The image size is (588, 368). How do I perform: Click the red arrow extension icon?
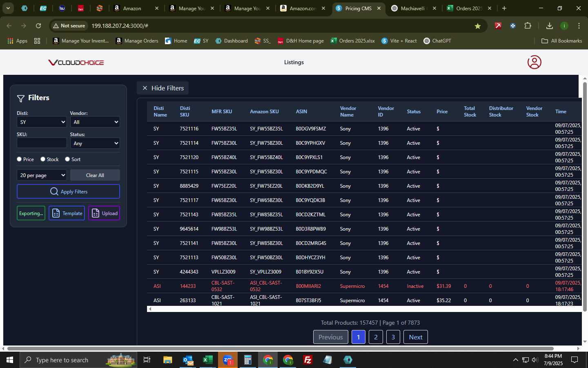click(498, 26)
